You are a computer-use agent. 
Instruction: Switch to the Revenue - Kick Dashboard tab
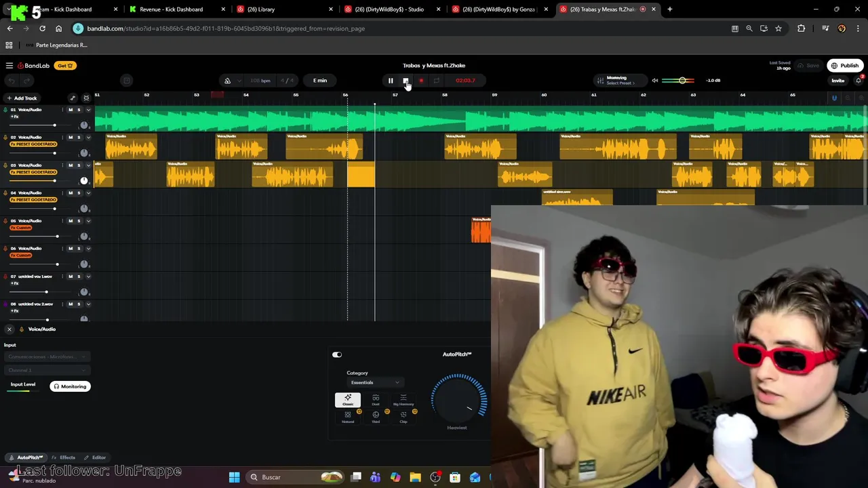pos(176,9)
